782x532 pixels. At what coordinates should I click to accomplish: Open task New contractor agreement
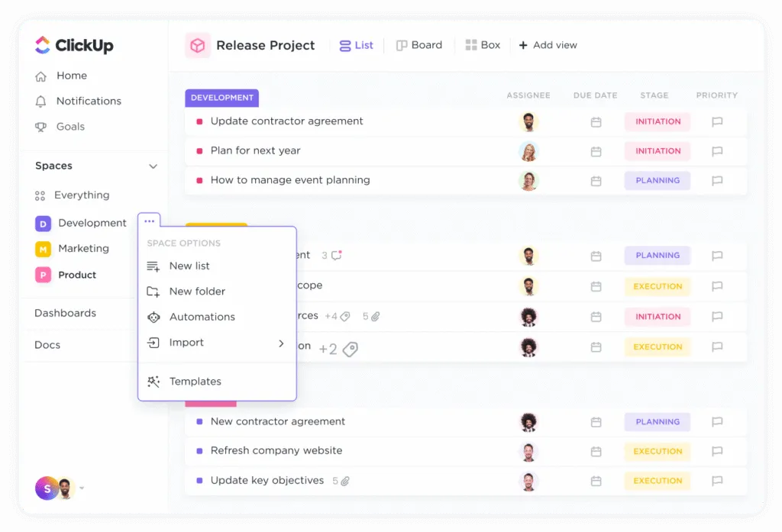point(278,422)
